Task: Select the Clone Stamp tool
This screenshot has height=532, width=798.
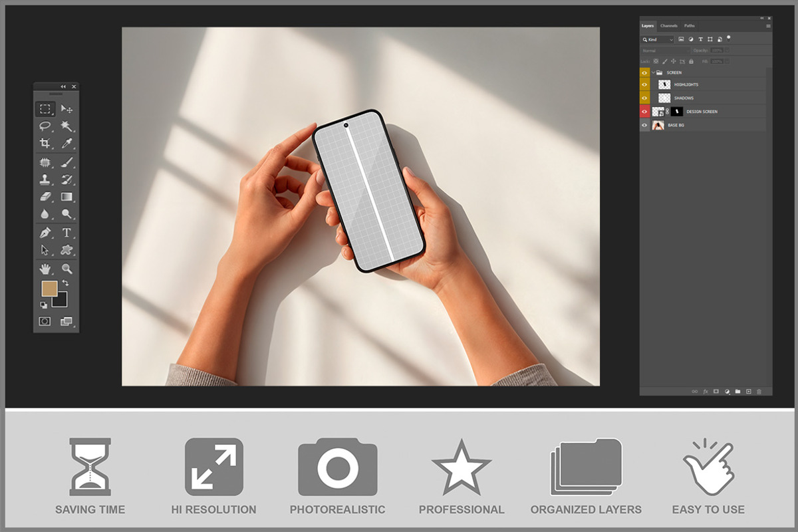Action: coord(45,180)
